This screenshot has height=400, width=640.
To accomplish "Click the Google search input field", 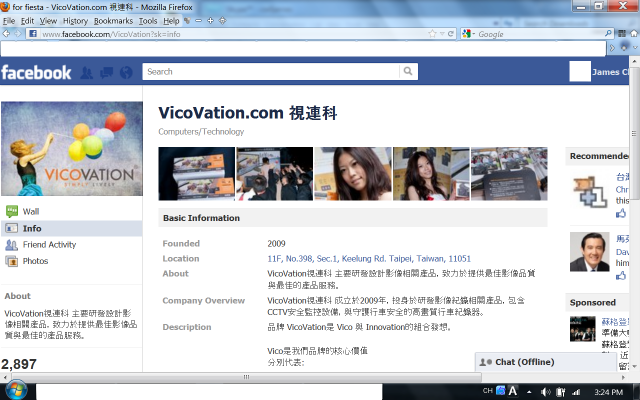I will tap(539, 34).
